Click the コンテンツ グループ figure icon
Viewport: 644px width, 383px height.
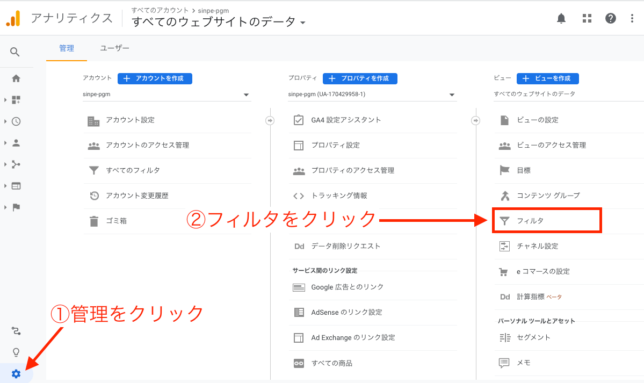click(x=505, y=196)
